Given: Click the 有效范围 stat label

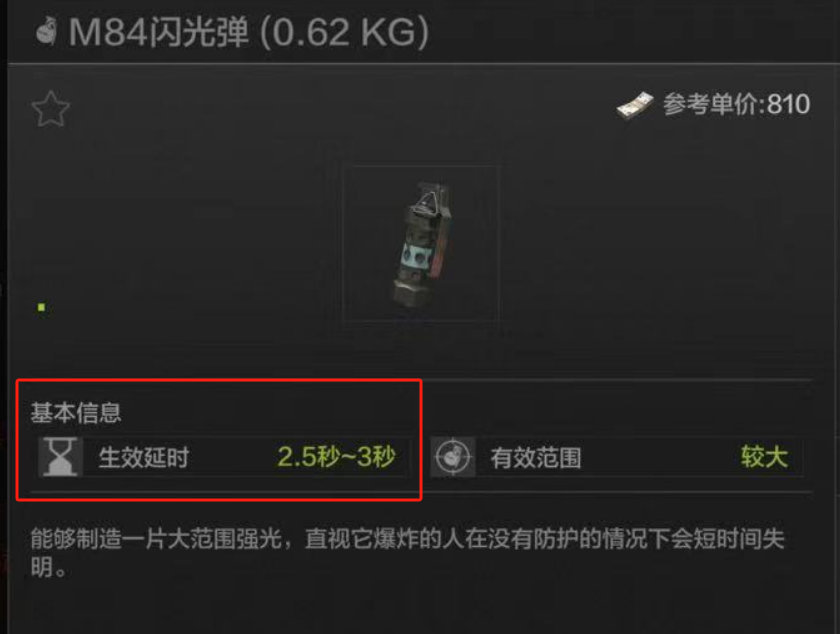Looking at the screenshot, I should coord(536,458).
